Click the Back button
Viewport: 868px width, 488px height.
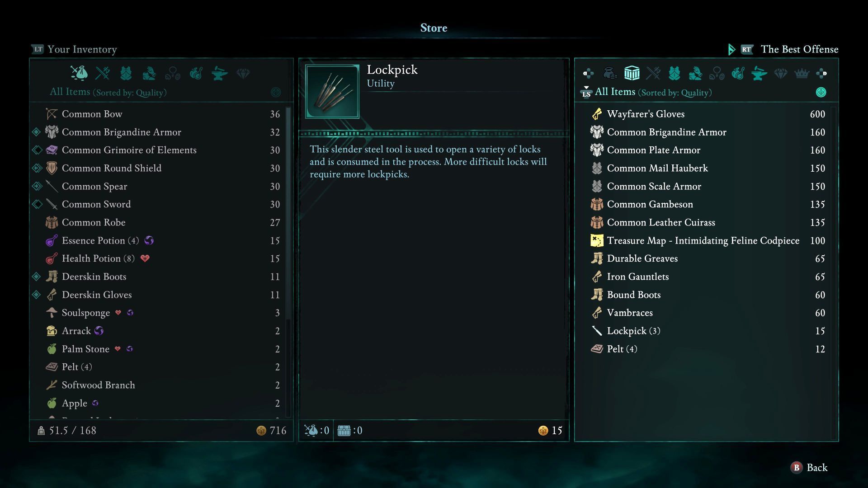(x=809, y=468)
